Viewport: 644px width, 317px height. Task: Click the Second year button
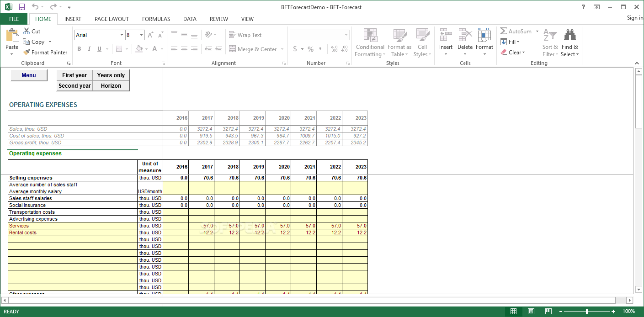coord(75,86)
